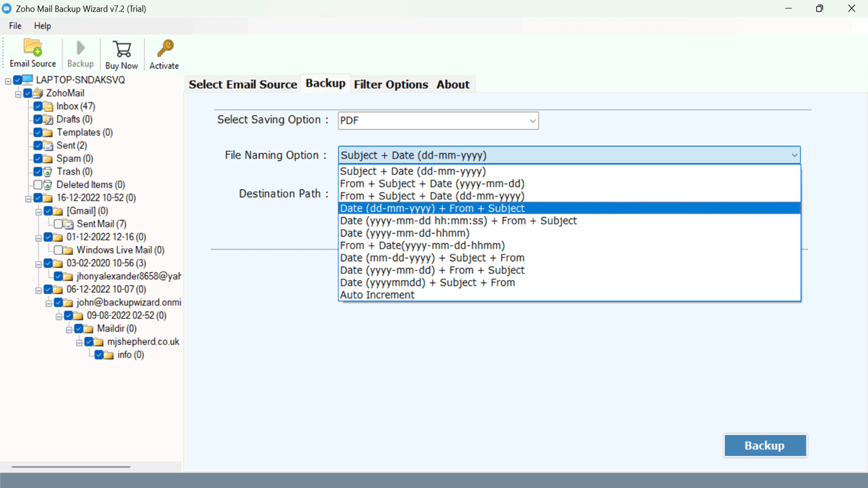868x488 pixels.
Task: Choose From + Subject + Date (yyyy-mm-dd)
Action: click(570, 184)
